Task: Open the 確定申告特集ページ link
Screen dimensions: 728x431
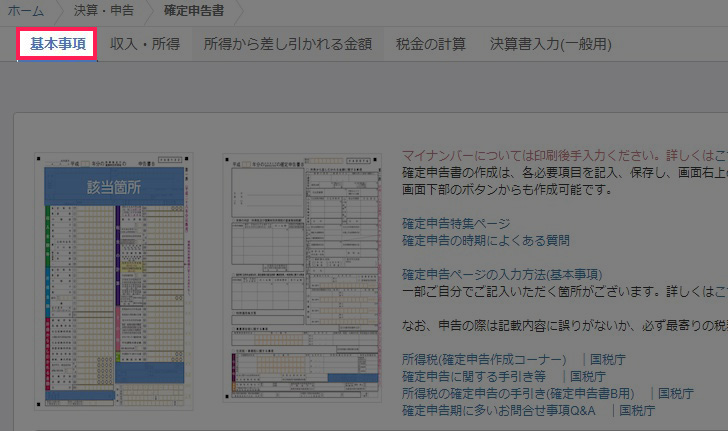Action: [456, 223]
